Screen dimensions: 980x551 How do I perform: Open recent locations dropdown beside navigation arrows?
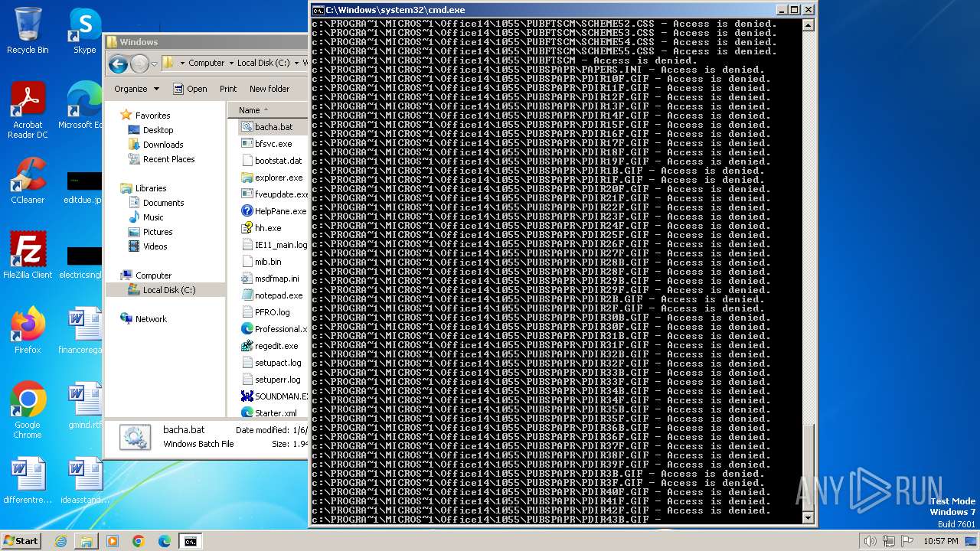pos(154,64)
